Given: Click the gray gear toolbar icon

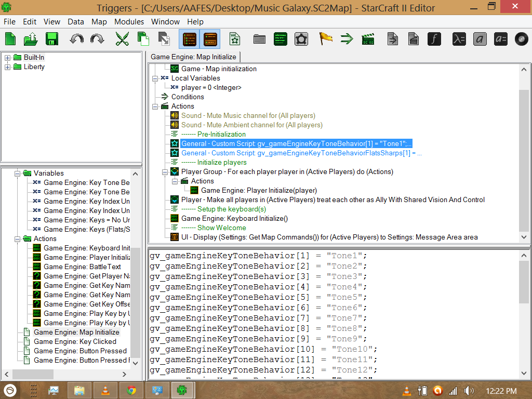Looking at the screenshot, I should [x=301, y=38].
